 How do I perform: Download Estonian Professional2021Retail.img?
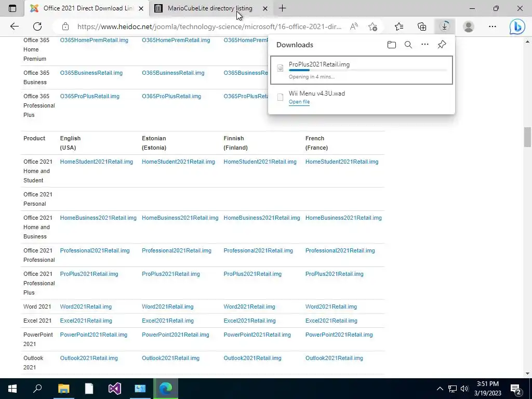(x=177, y=250)
